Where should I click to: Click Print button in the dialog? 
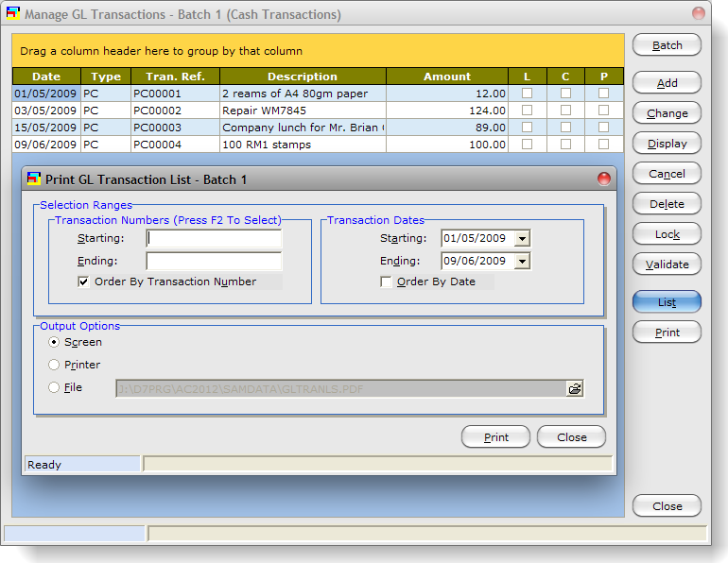[x=495, y=437]
